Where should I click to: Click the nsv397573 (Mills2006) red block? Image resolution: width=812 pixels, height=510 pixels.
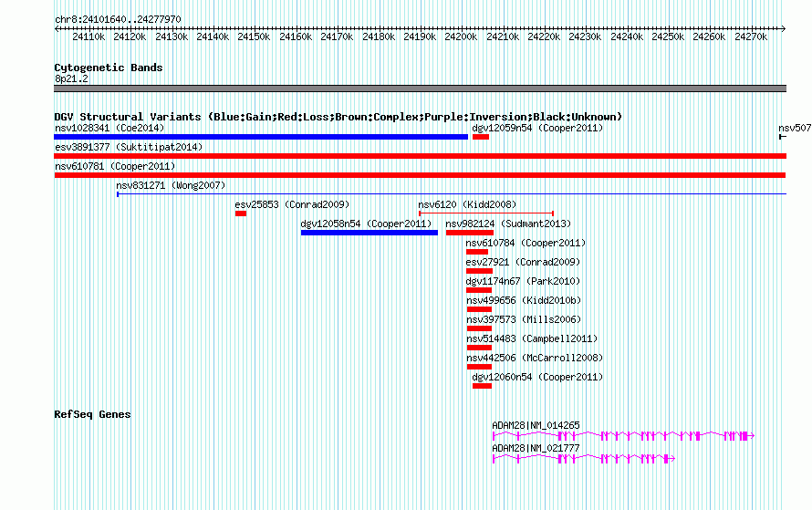coord(479,328)
